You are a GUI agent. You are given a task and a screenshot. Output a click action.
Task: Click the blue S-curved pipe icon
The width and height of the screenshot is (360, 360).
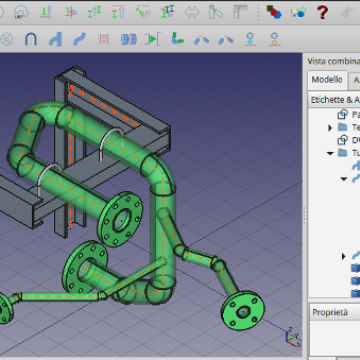point(79,39)
